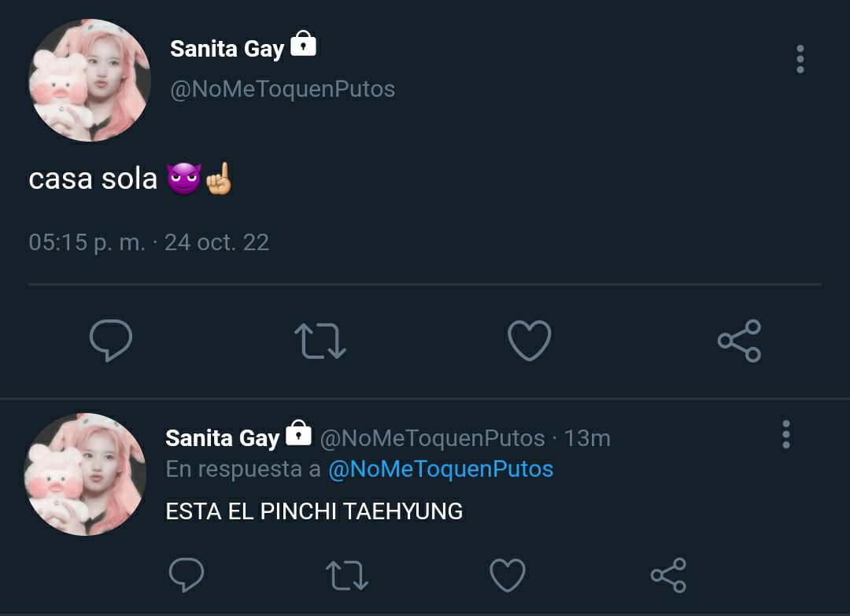Image resolution: width=850 pixels, height=616 pixels.
Task: Open gray @NoMeToquenPutos handle under main name
Action: coord(283,89)
